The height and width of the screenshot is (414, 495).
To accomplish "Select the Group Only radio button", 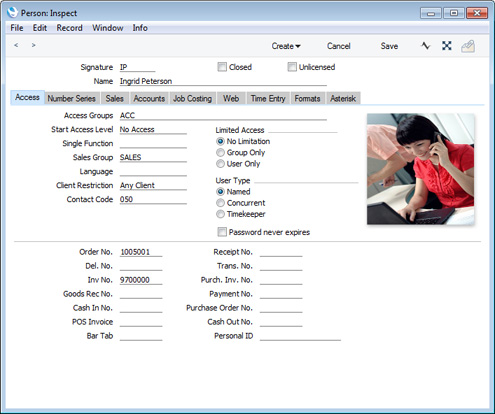I will tap(220, 153).
